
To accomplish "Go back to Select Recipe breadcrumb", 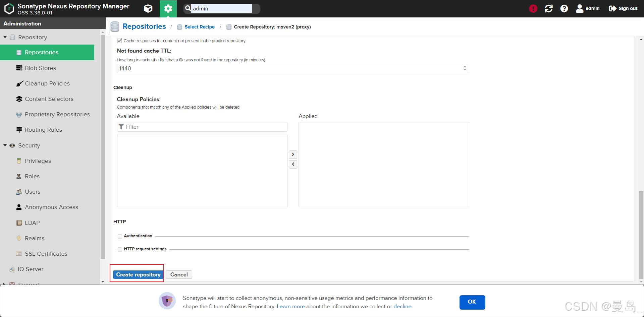I will (x=200, y=27).
